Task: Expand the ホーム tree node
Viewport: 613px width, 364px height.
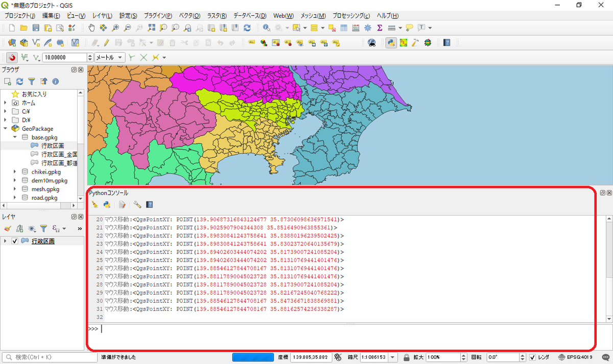Action: point(5,103)
